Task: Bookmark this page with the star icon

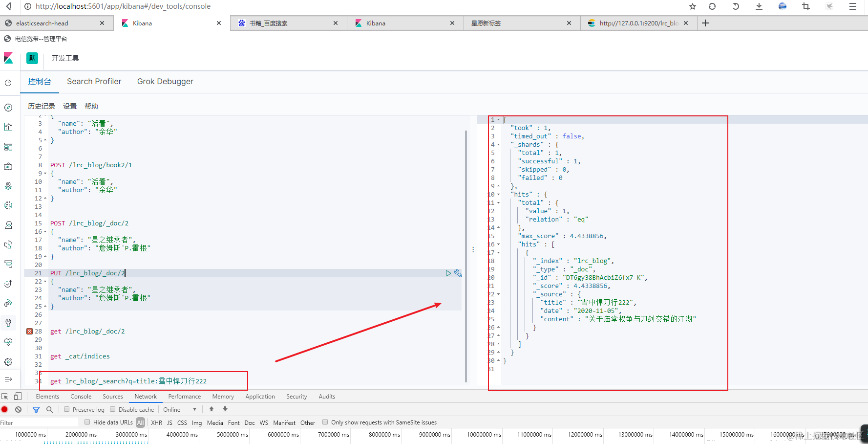Action: point(693,6)
